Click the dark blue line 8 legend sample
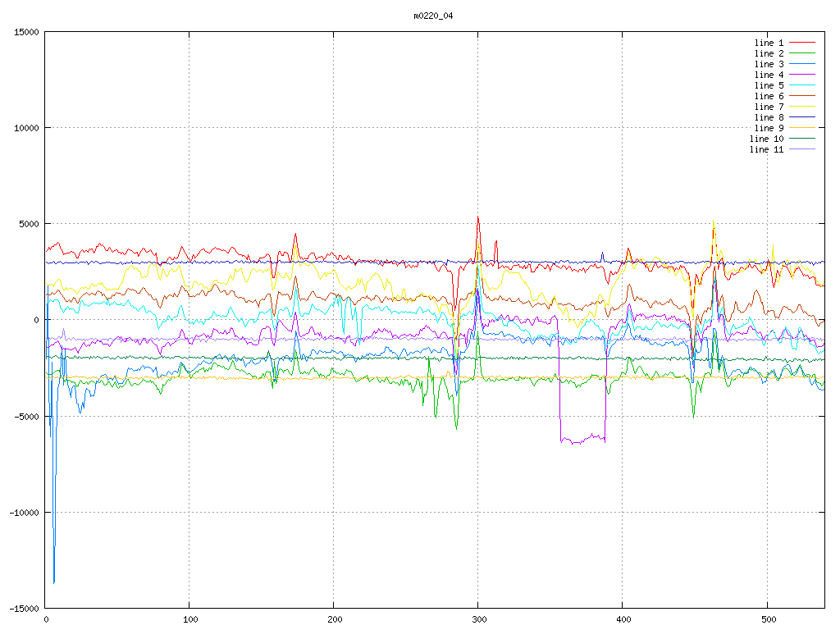This screenshot has height=630, width=840. (x=802, y=116)
